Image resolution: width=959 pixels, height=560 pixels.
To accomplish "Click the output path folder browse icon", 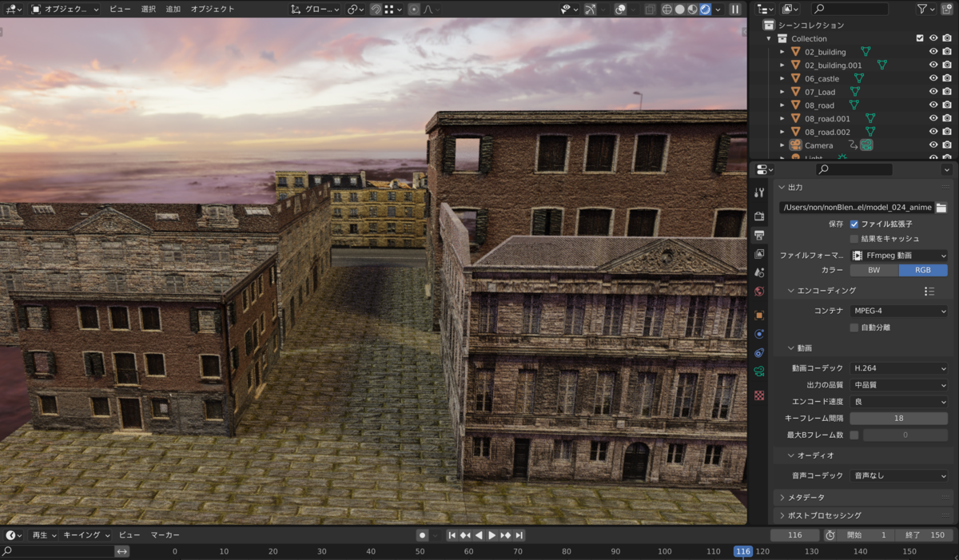I will tap(941, 208).
